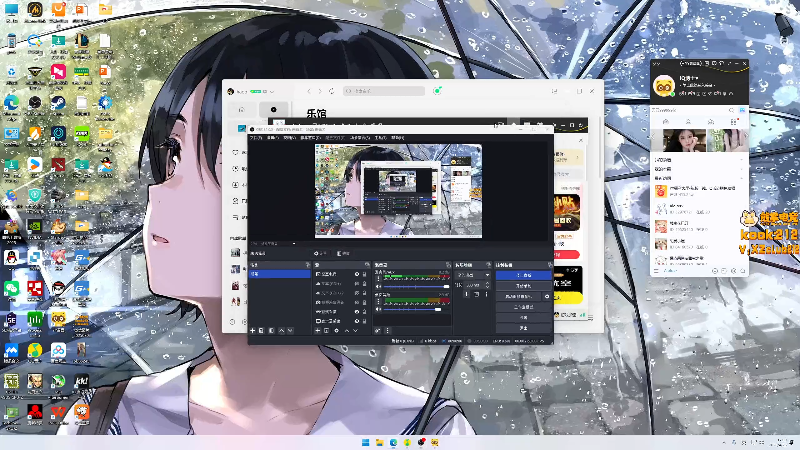
Task: Toggle lock on the first OBS source
Action: [364, 274]
